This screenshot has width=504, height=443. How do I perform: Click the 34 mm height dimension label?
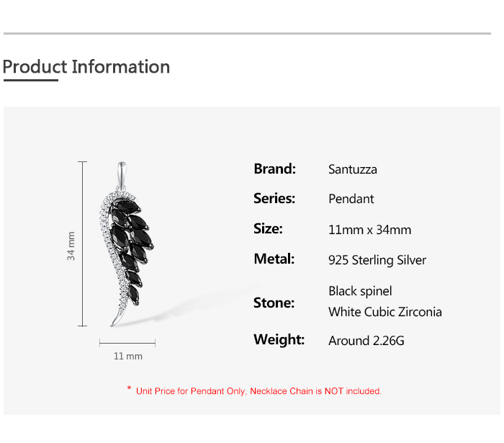tap(71, 246)
